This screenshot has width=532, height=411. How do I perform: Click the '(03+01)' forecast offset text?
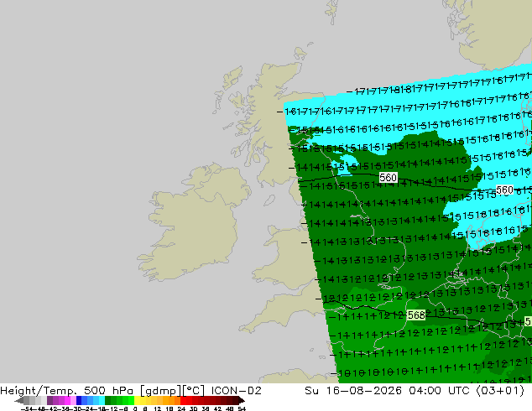click(x=500, y=391)
